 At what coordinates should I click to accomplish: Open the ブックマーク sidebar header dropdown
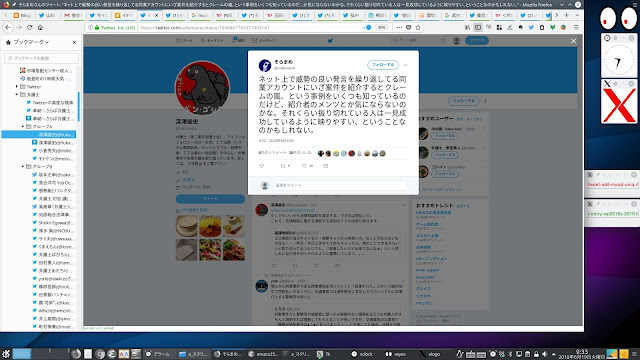pos(31,42)
